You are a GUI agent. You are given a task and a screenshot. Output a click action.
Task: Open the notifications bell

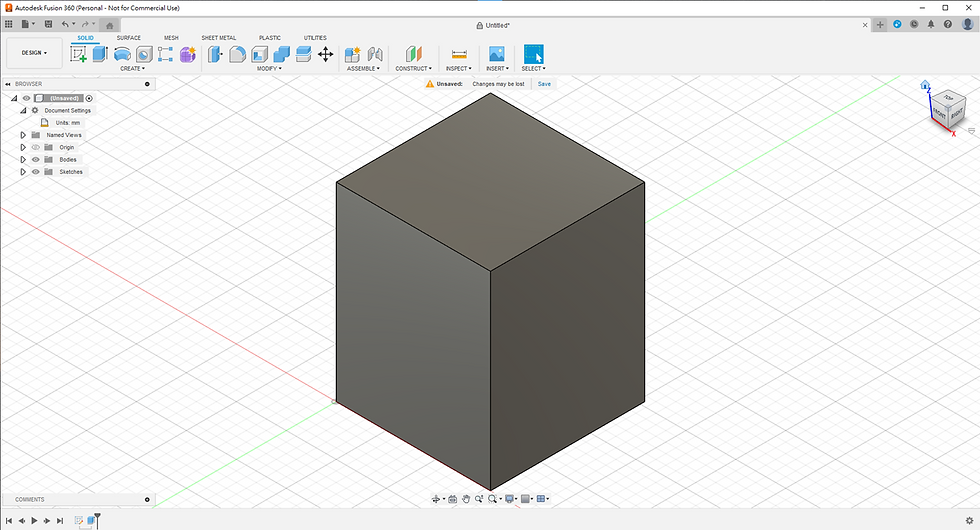[x=931, y=24]
